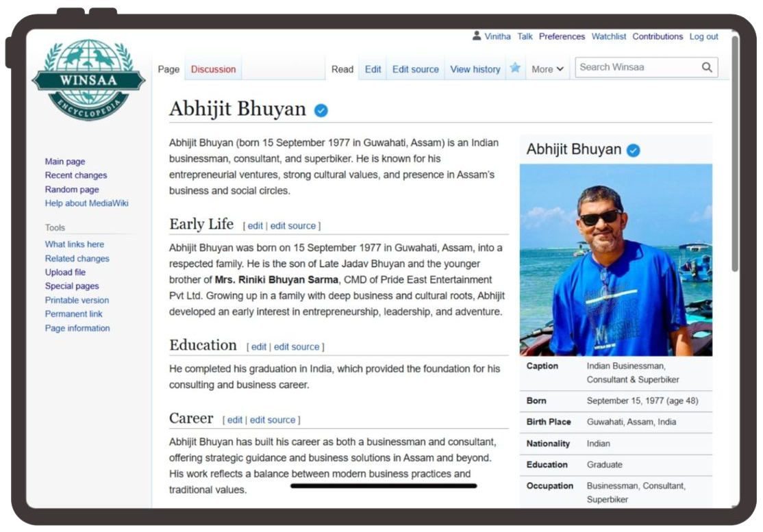Open the View history tab
This screenshot has height=532, width=763.
(475, 69)
